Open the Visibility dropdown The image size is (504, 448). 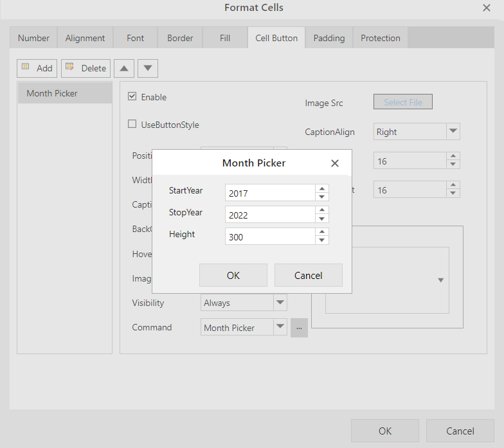[x=280, y=303]
